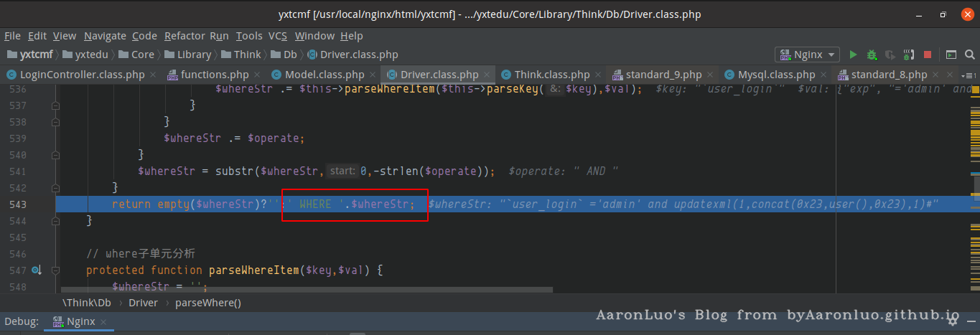Click the overriding method gutter icon on line 547
This screenshot has height=335, width=980.
(37, 270)
